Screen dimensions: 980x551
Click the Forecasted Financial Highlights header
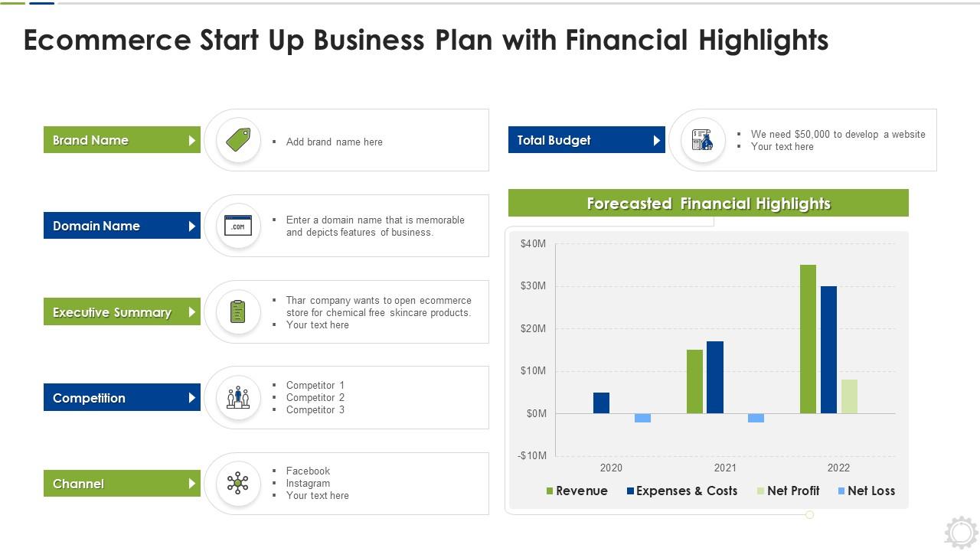tap(708, 204)
